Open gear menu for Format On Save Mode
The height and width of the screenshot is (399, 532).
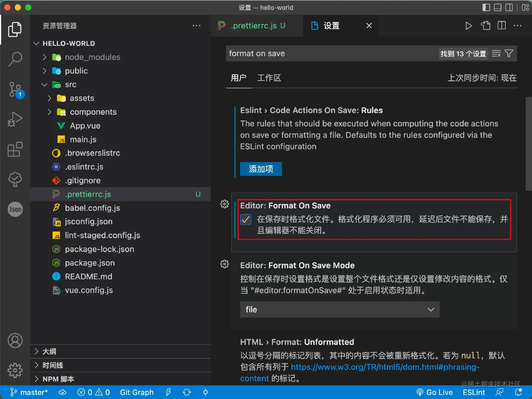(x=225, y=264)
